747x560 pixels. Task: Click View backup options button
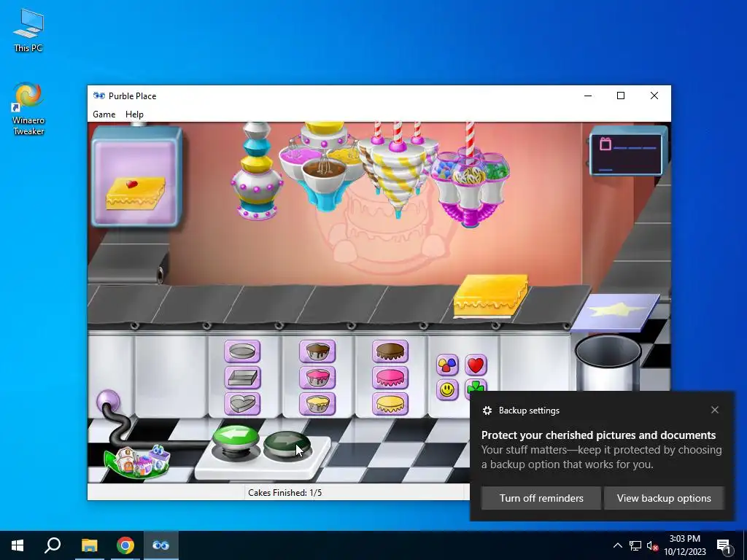[664, 498]
